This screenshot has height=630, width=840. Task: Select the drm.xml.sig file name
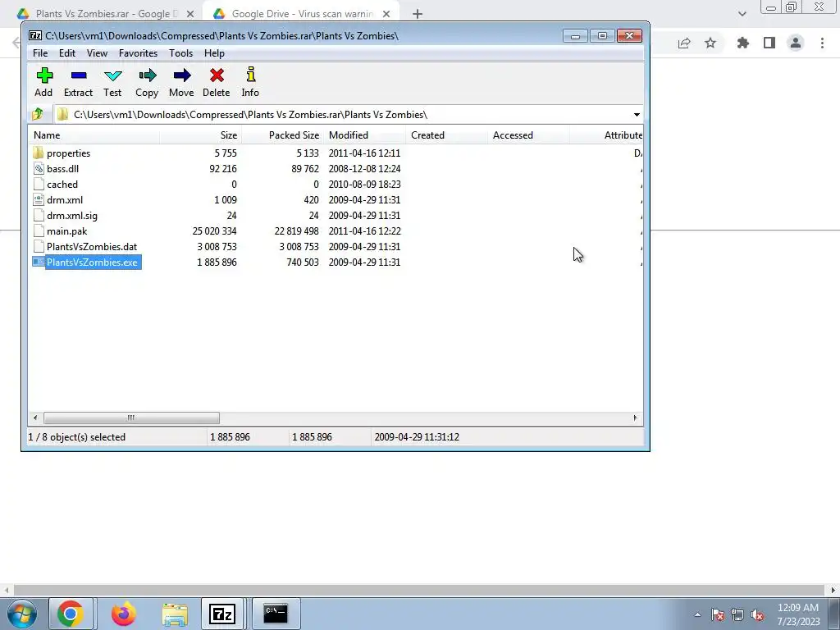[x=72, y=216]
